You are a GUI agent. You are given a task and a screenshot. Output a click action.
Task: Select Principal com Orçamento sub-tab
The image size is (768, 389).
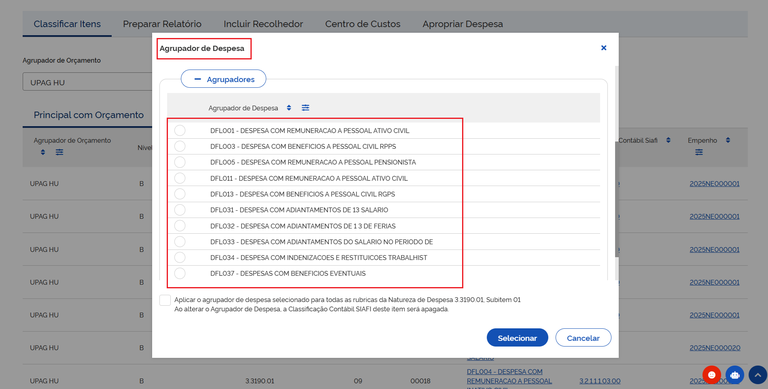(89, 115)
